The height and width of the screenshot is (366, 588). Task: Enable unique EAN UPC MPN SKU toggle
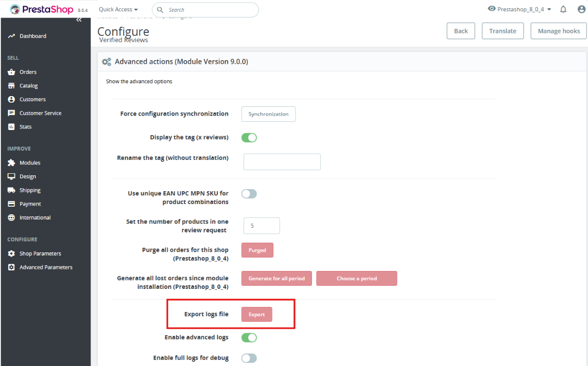pyautogui.click(x=249, y=194)
